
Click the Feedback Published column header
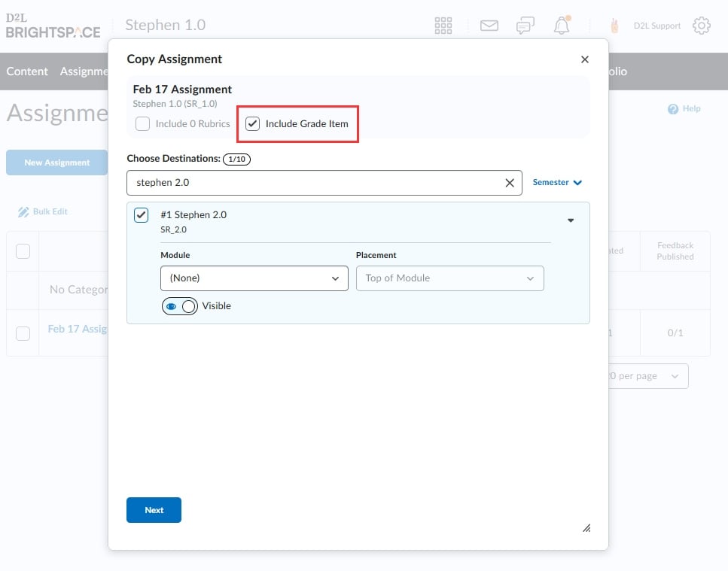point(675,251)
